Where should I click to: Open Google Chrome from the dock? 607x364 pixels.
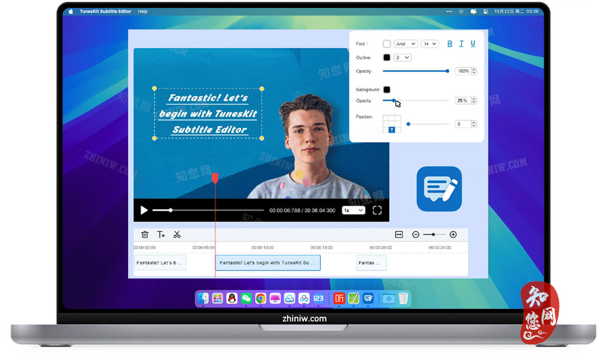click(261, 299)
